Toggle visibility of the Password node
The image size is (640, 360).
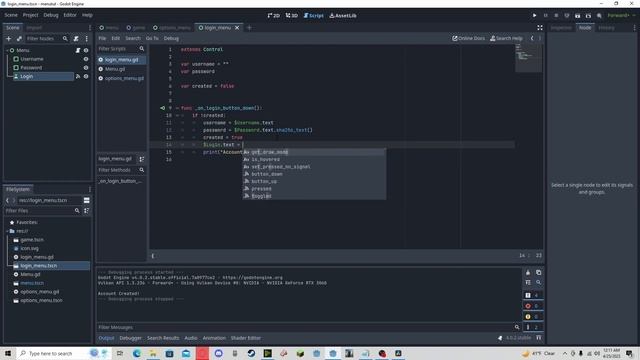[86, 68]
